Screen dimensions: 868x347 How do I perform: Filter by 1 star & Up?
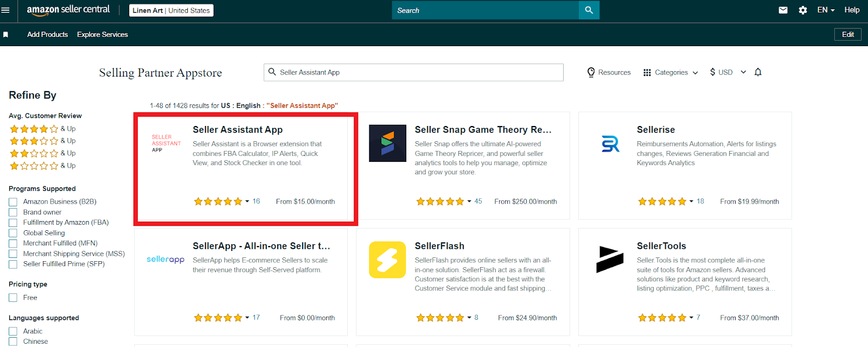tap(42, 166)
